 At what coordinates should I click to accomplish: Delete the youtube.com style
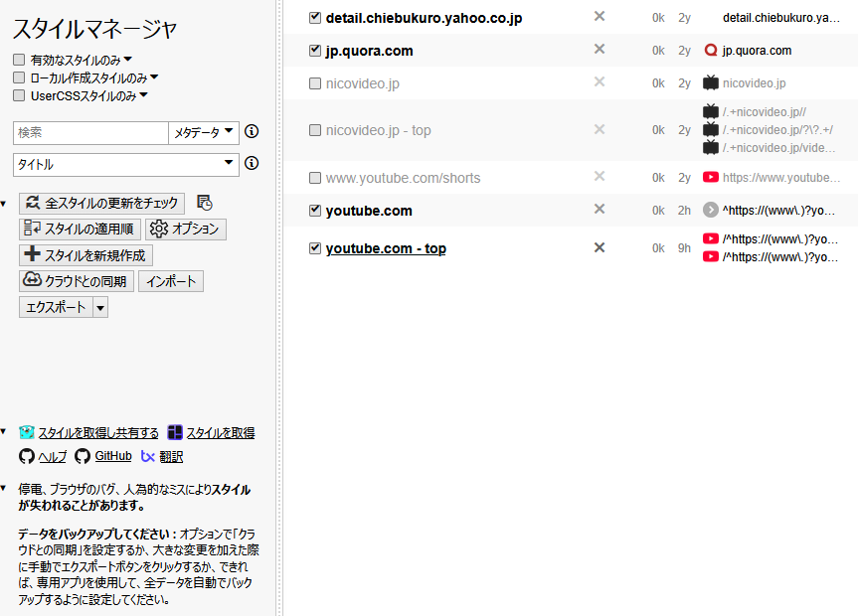tap(600, 209)
